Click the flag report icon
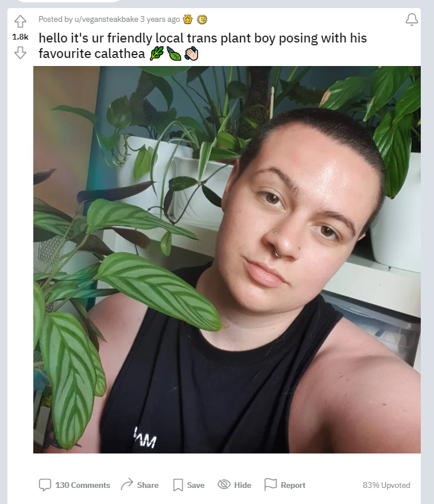This screenshot has height=504, width=434. pos(270,484)
